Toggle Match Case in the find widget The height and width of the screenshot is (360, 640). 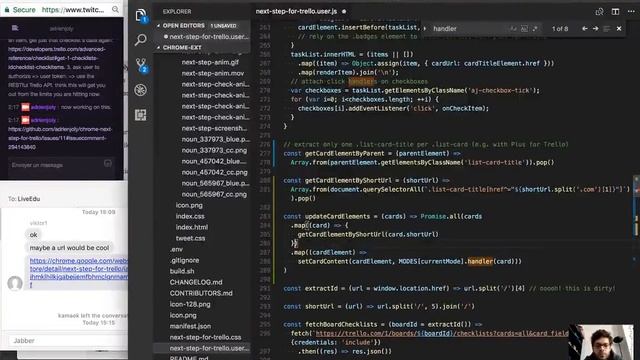pos(513,29)
